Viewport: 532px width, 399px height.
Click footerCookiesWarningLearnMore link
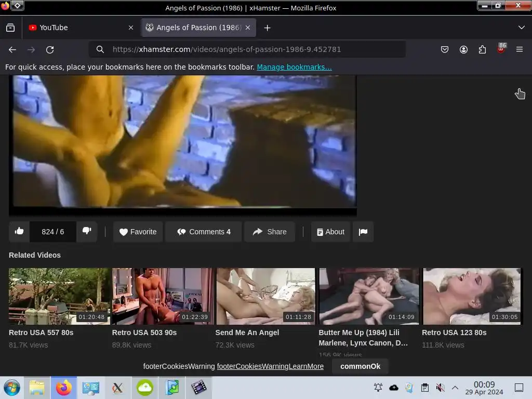pos(270,366)
